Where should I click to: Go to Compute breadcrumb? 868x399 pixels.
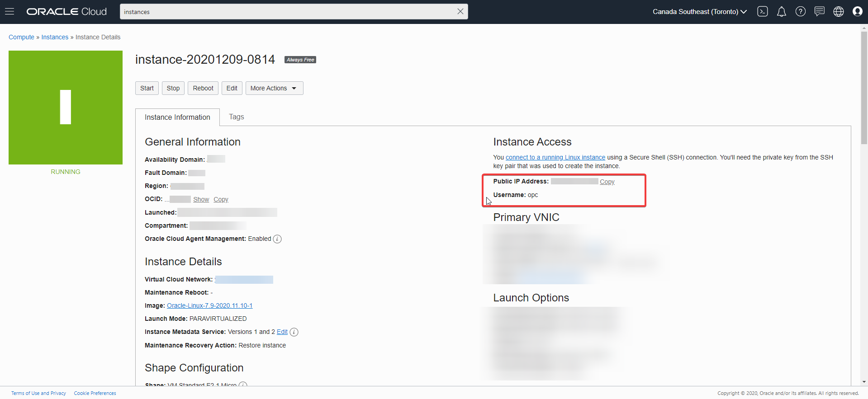coord(21,38)
